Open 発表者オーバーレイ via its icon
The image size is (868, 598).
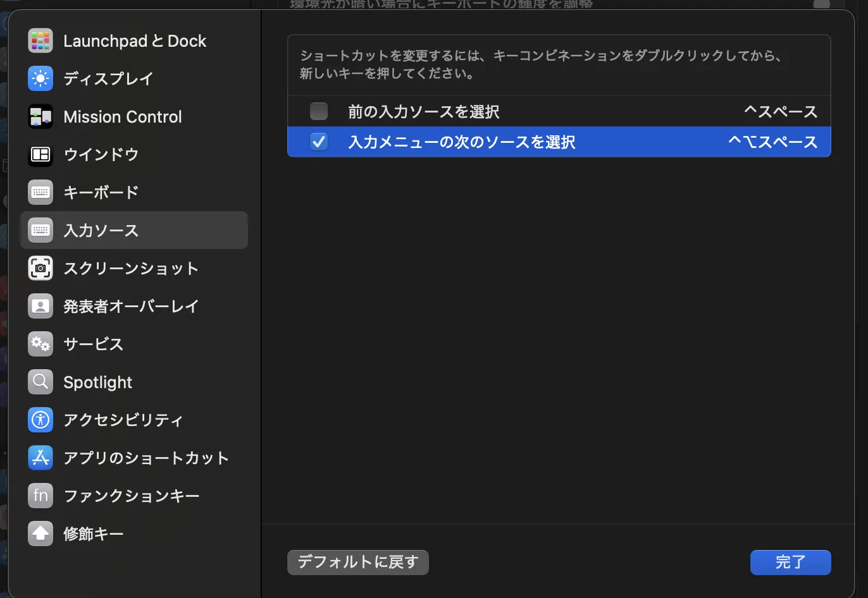40,306
